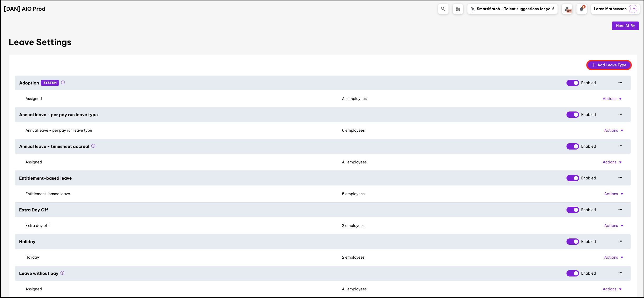This screenshot has height=298, width=644.
Task: Launch the Hero AI button
Action: coord(625,26)
